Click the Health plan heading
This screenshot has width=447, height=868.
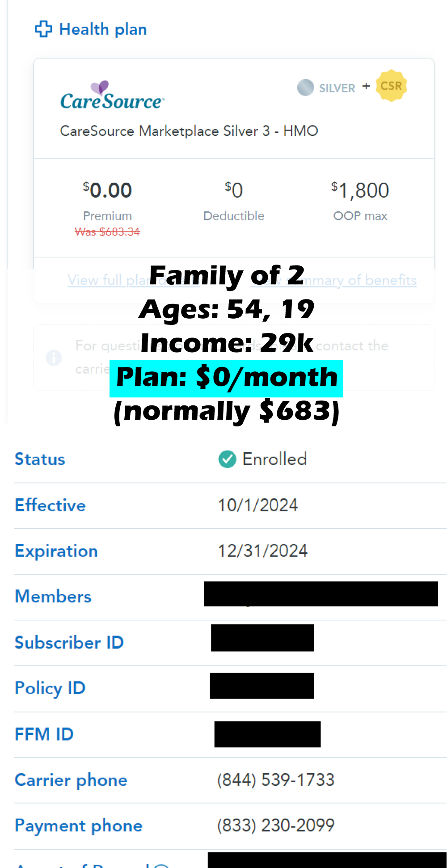(103, 29)
